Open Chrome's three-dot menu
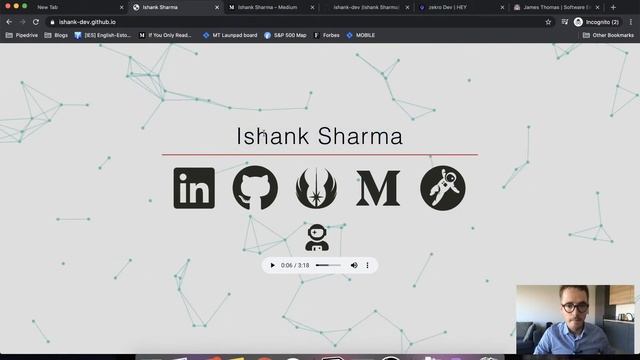This screenshot has width=640, height=360. pyautogui.click(x=631, y=22)
